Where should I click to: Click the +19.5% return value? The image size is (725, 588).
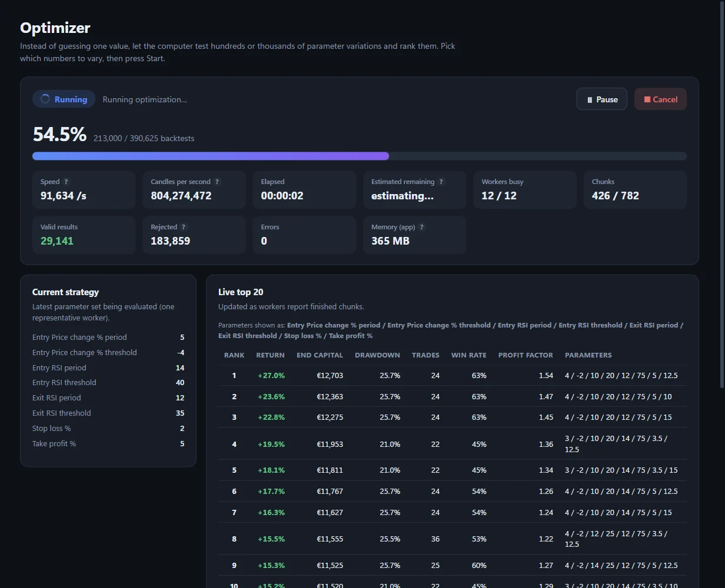(271, 444)
